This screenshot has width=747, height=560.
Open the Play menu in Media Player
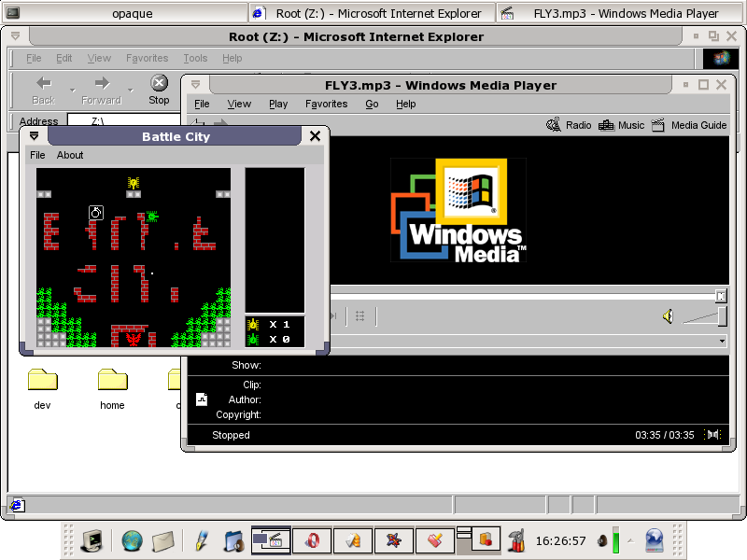tap(278, 105)
